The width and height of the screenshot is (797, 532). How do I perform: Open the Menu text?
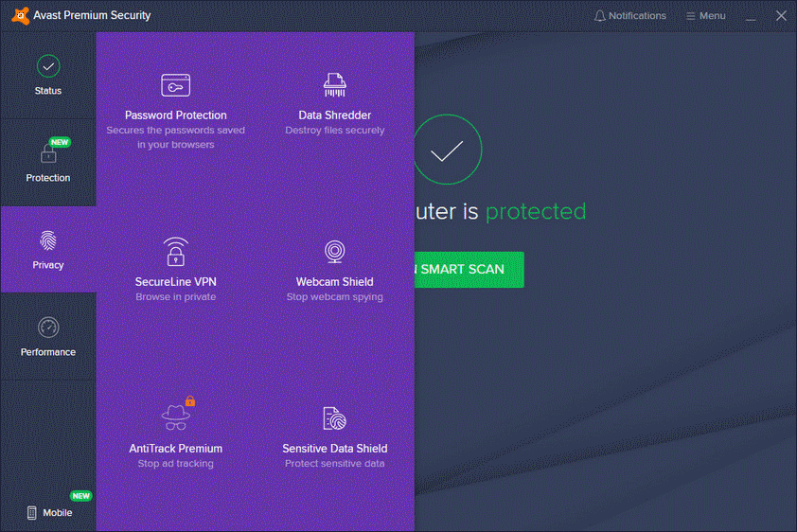tap(713, 16)
